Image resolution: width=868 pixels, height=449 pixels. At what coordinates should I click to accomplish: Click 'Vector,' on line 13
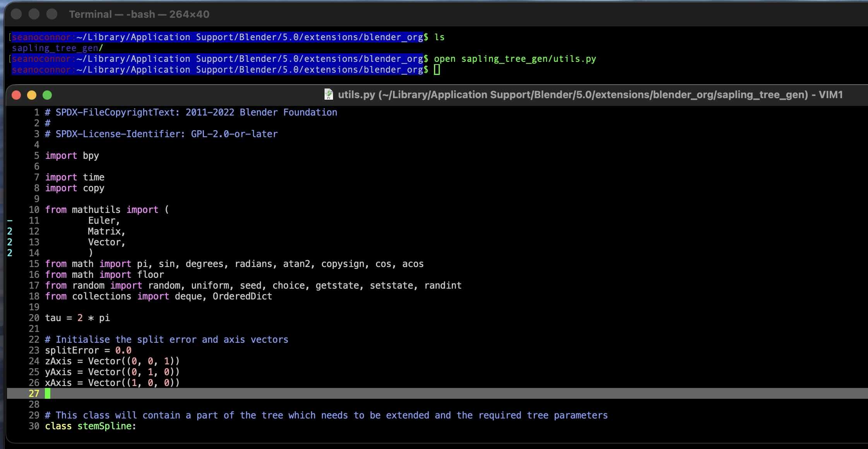106,242
